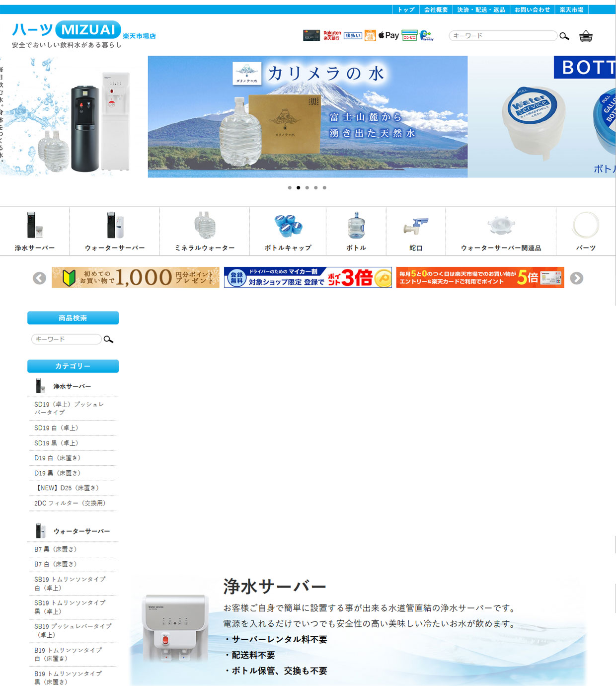The width and height of the screenshot is (616, 686).
Task: Open トップ in top navigation
Action: point(406,9)
